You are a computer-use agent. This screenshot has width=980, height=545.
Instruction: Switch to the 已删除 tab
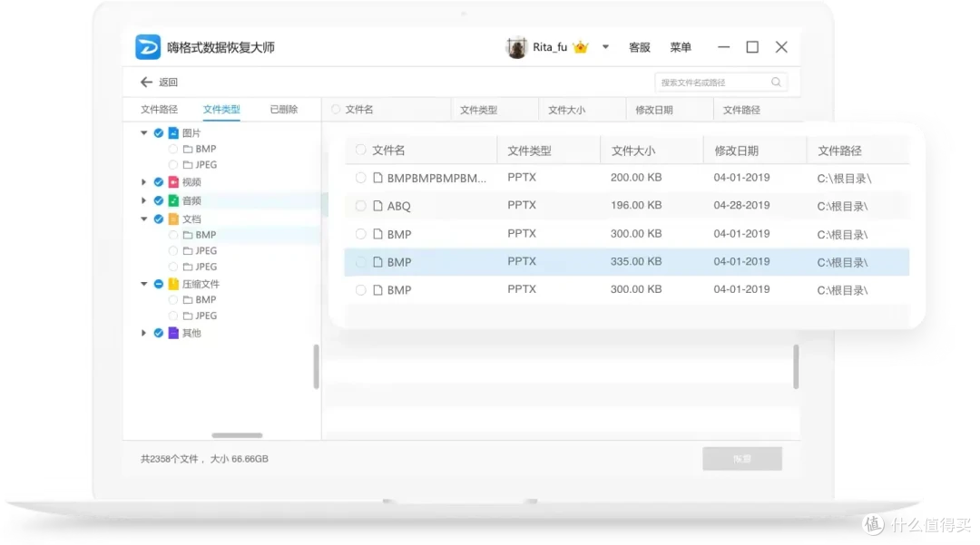click(284, 109)
